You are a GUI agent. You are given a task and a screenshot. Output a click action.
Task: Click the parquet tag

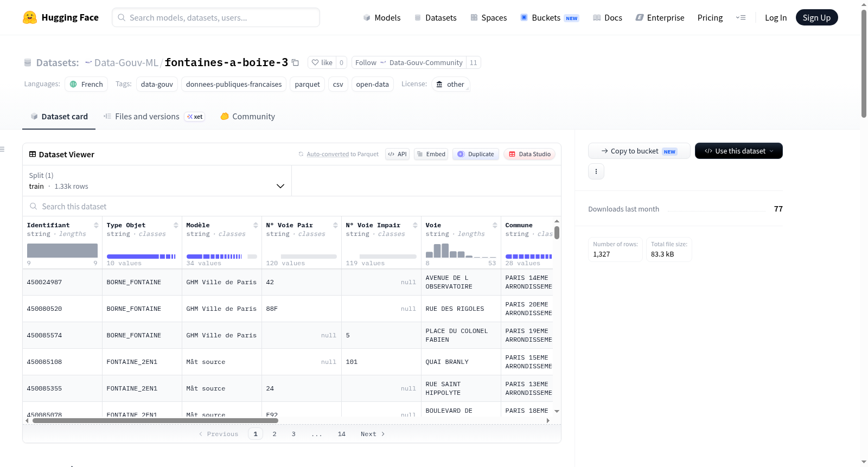(x=307, y=84)
